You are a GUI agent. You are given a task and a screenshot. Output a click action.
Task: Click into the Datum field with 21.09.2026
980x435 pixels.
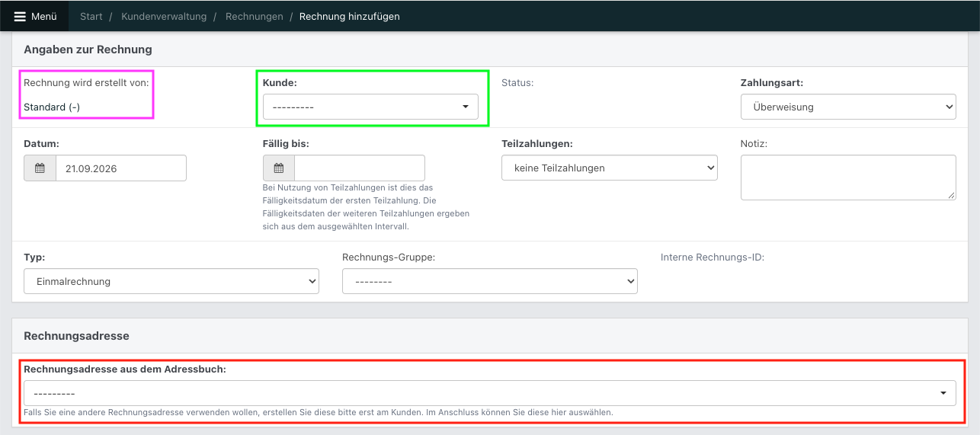[121, 168]
